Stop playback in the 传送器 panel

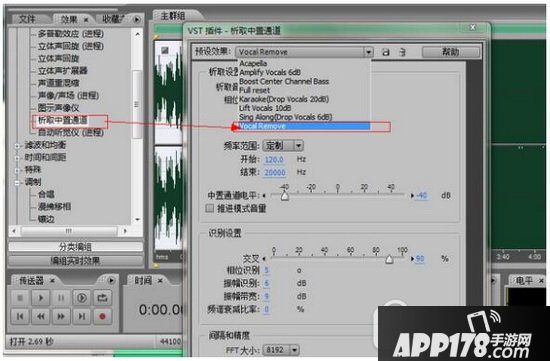(x=20, y=298)
